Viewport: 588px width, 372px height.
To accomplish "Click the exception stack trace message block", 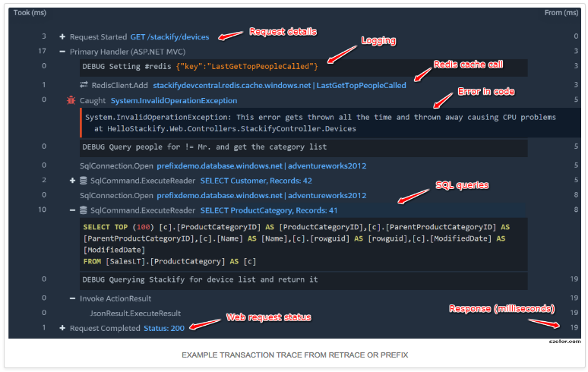I will point(330,123).
